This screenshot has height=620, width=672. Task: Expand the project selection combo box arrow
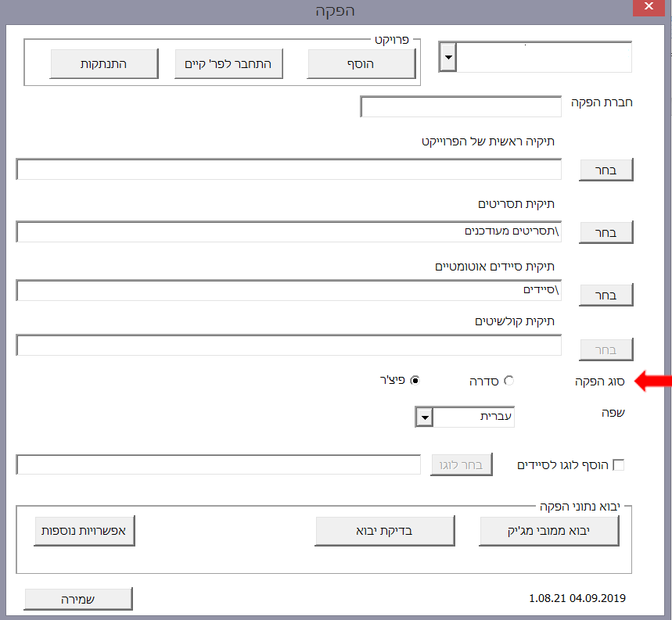click(447, 57)
